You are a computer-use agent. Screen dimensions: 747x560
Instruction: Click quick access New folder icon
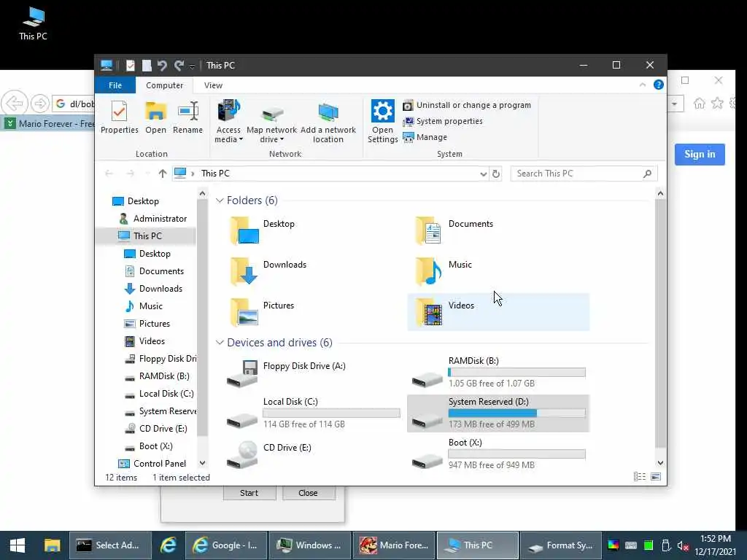point(147,65)
